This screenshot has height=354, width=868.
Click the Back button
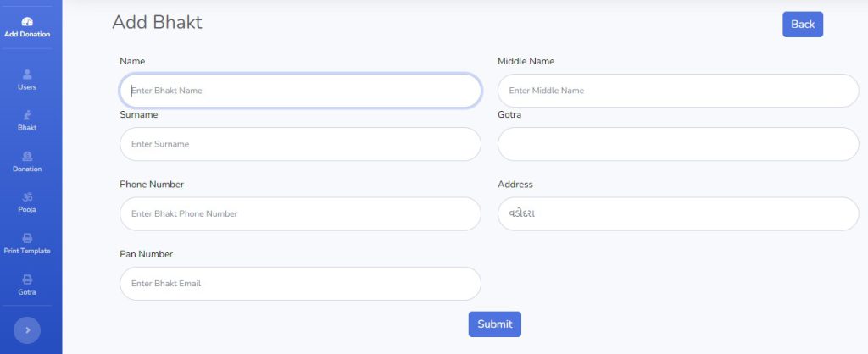[x=803, y=25]
